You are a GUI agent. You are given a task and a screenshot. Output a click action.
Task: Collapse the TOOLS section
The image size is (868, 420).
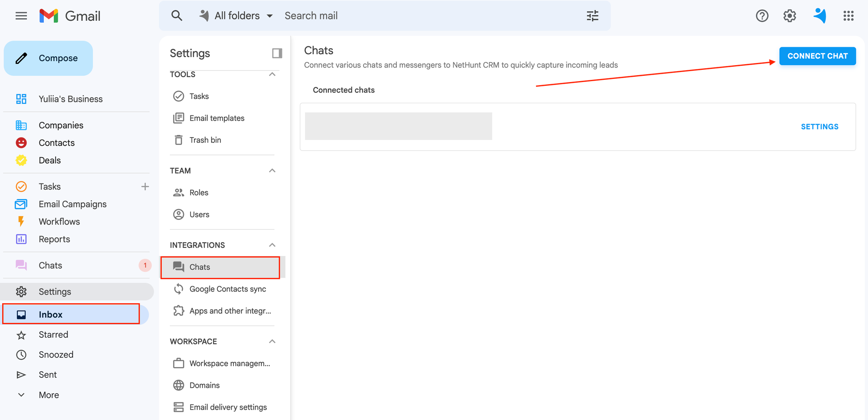coord(272,74)
